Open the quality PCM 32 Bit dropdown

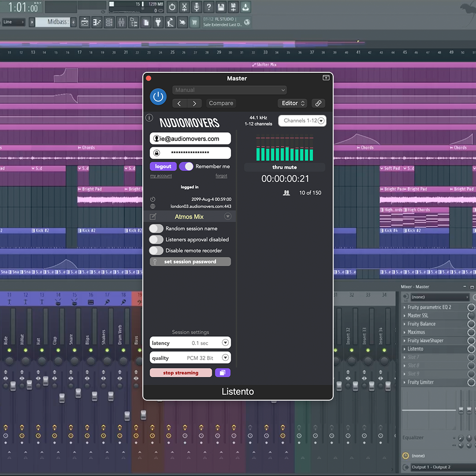190,357
